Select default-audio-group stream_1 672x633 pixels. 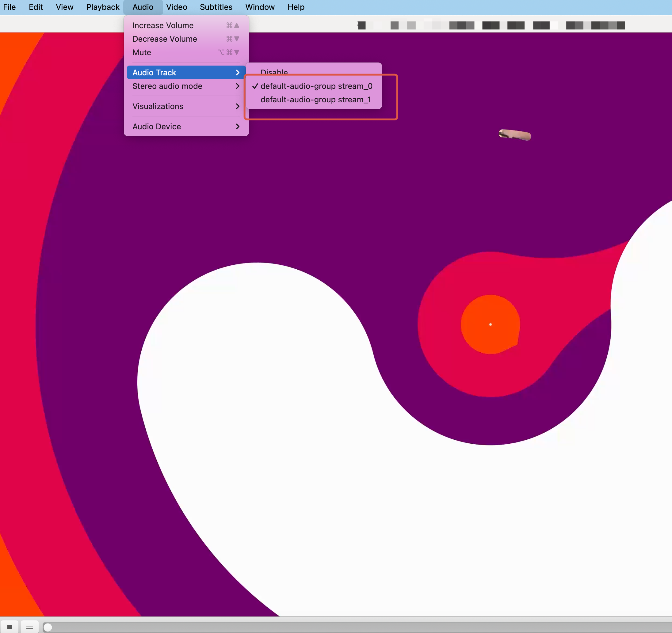tap(315, 99)
